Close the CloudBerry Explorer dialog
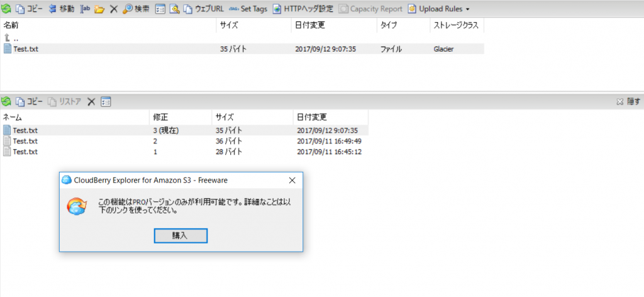The height and width of the screenshot is (297, 644). tap(292, 180)
